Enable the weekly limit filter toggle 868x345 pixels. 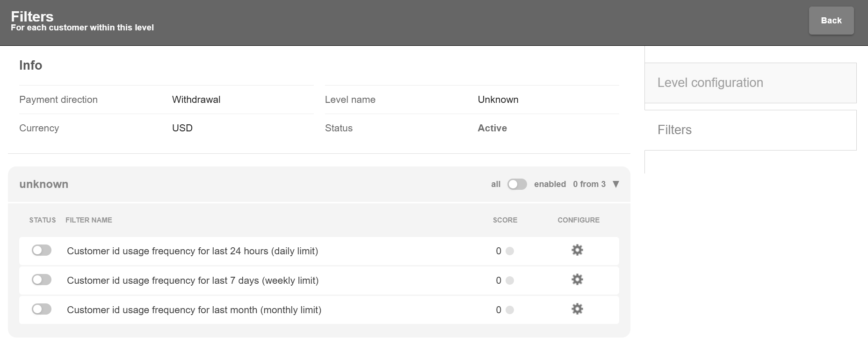42,280
